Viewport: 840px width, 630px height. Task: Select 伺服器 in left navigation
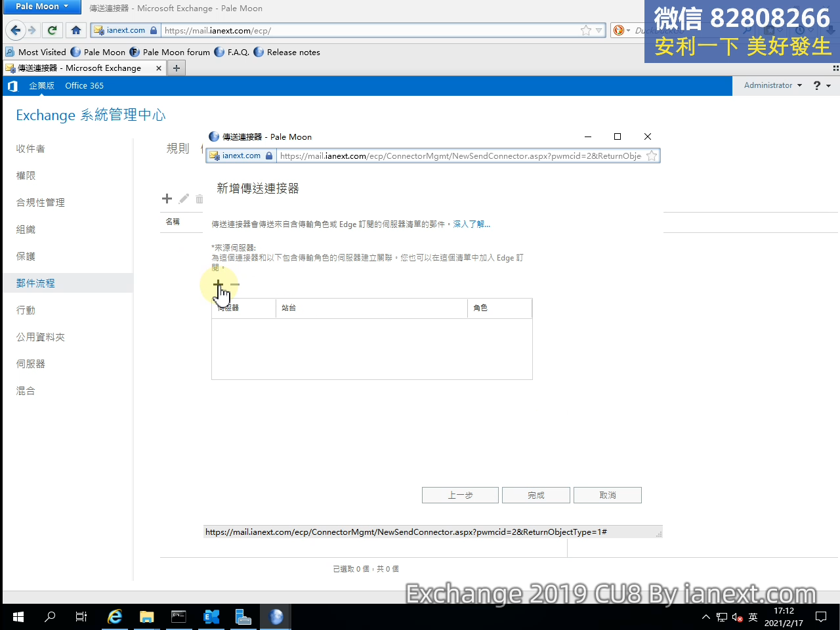(30, 364)
